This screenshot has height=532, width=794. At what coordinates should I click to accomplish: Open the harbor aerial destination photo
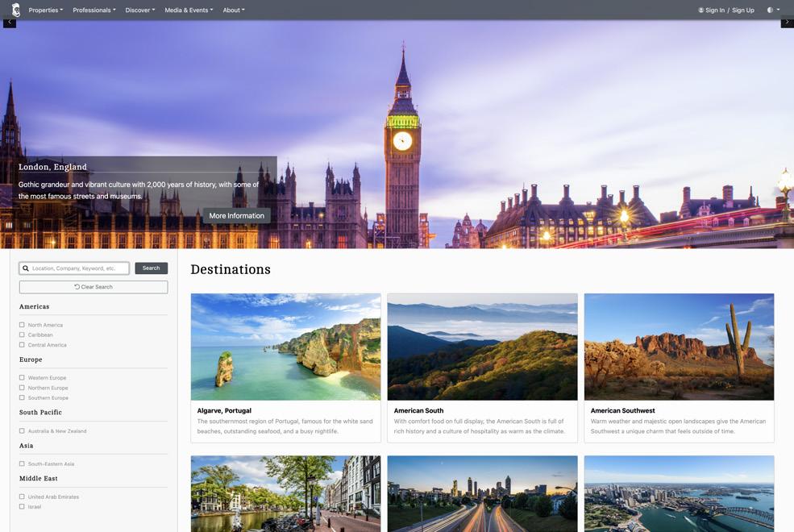(x=679, y=493)
